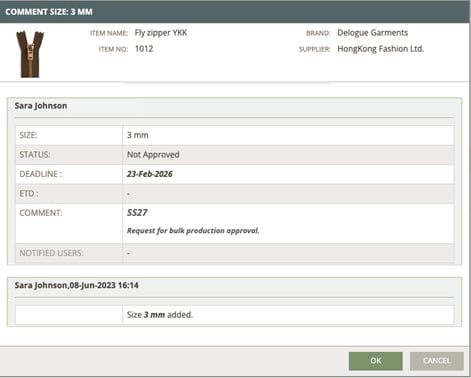The image size is (471, 378).
Task: Click the 'Sara Johnson' comment header
Action: pos(41,106)
